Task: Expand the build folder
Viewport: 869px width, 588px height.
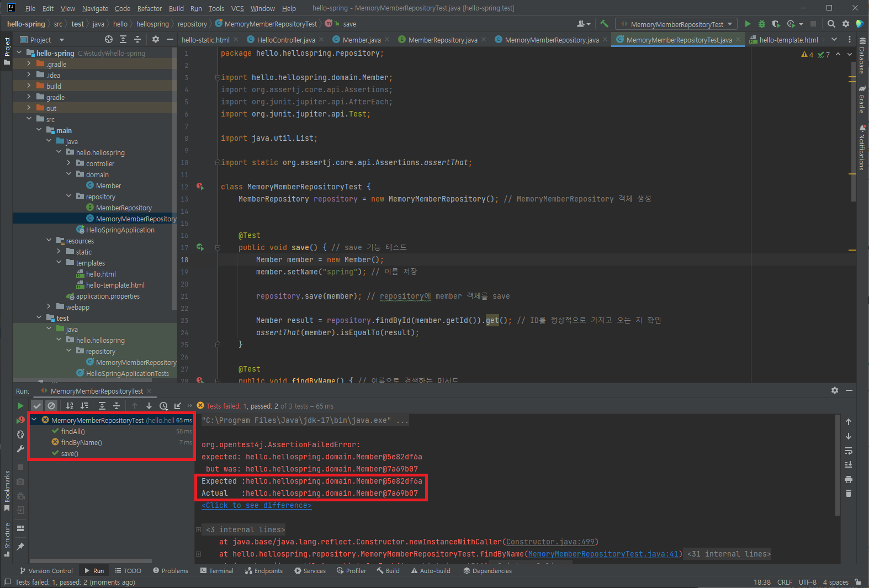Action: pos(29,86)
